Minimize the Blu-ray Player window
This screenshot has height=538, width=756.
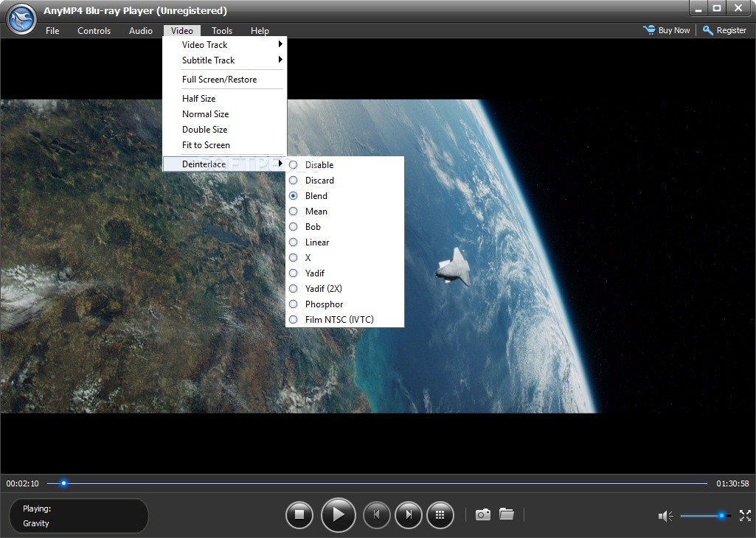(698, 8)
